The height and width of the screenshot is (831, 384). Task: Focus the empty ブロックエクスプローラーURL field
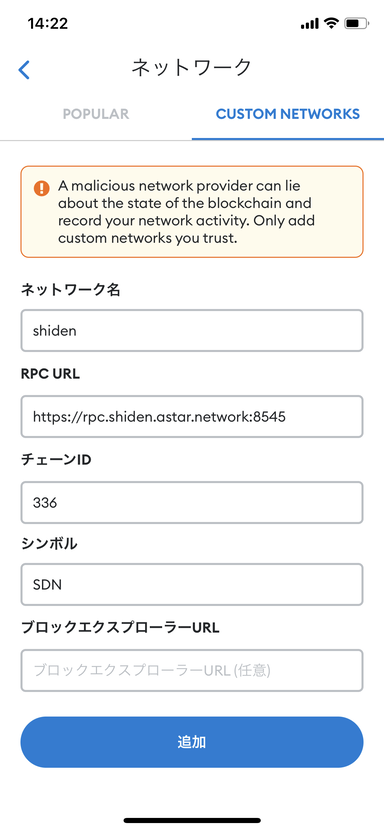[192, 670]
